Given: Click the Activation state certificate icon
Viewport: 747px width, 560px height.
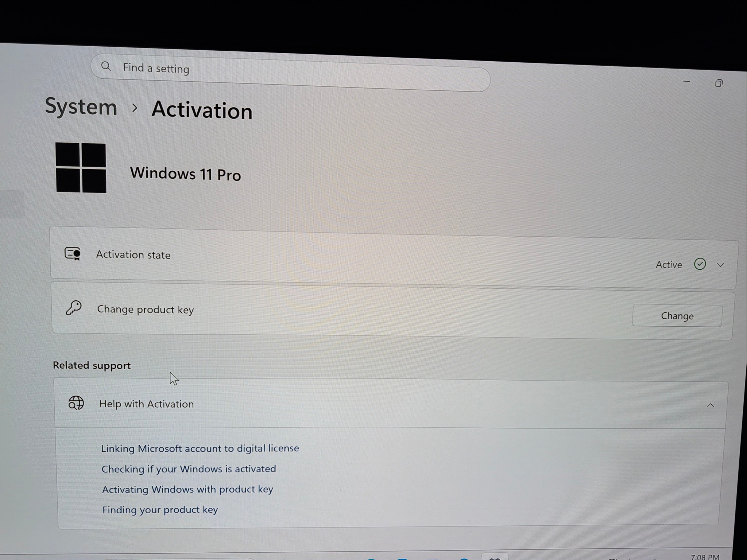Looking at the screenshot, I should [73, 253].
